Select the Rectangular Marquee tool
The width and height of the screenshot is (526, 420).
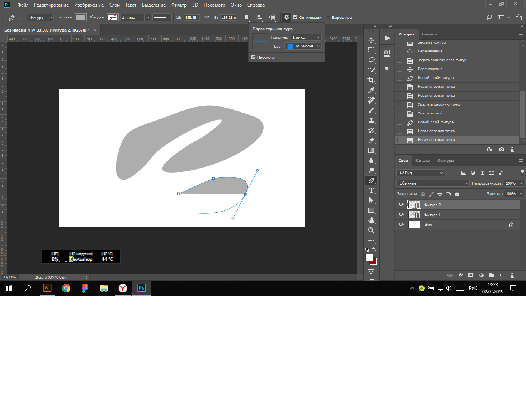coord(371,50)
